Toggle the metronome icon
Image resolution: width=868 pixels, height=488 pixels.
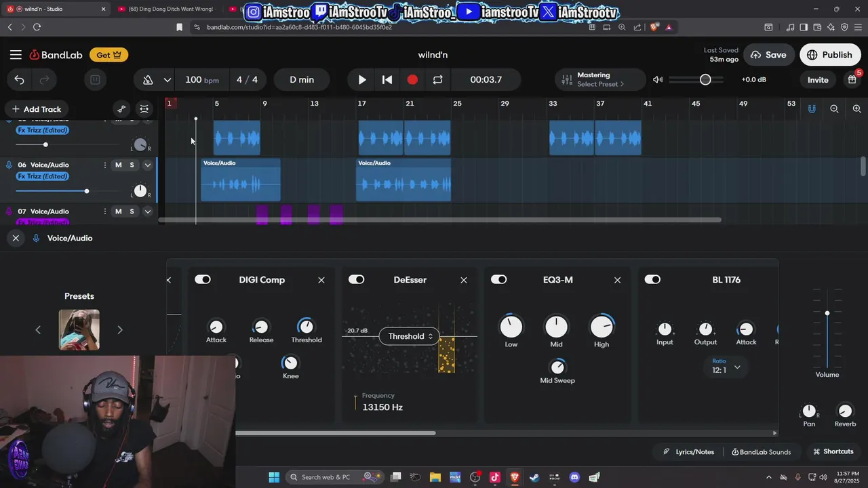coord(147,80)
